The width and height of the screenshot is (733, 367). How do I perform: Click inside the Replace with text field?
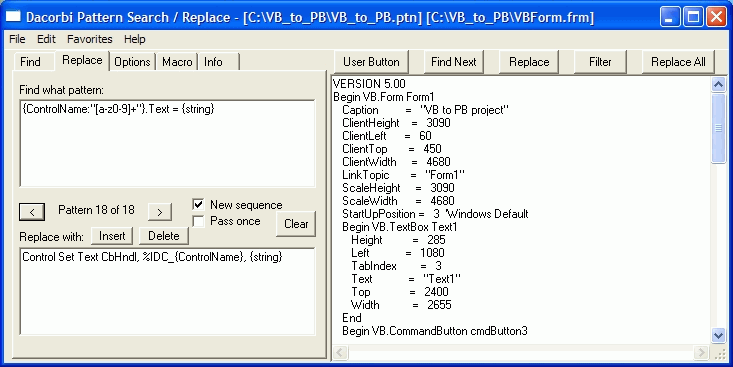coord(167,291)
